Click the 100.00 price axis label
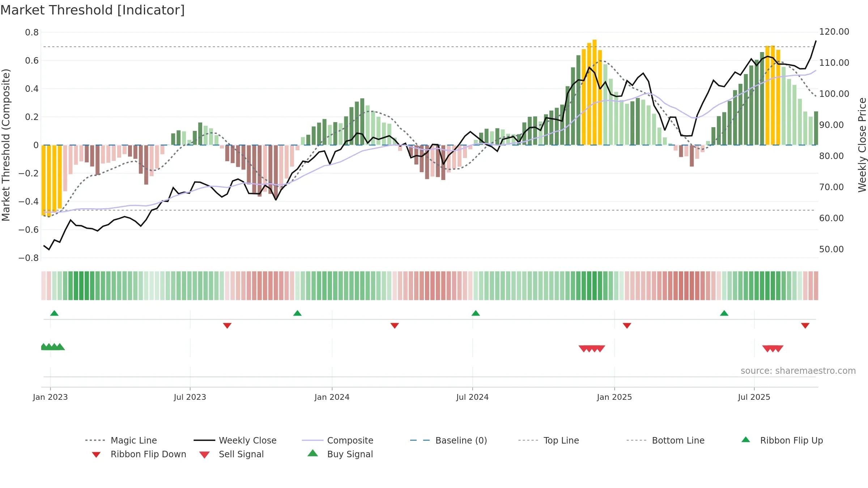Screen dimensions: 868x488 (834, 94)
